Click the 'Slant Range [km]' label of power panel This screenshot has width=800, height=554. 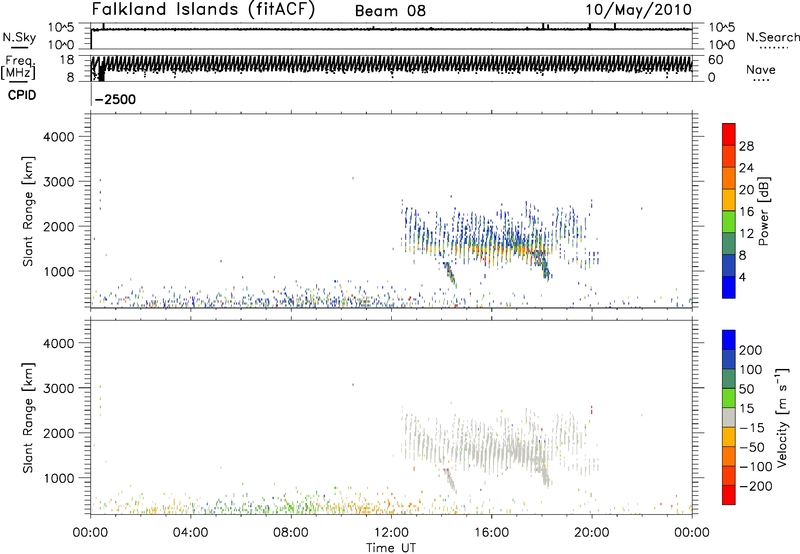pyautogui.click(x=28, y=211)
